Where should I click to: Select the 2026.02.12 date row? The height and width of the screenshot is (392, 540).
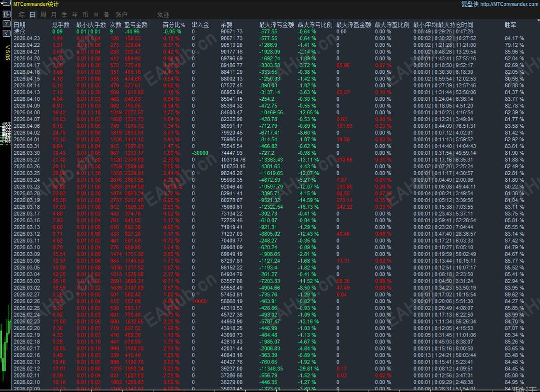point(27,368)
